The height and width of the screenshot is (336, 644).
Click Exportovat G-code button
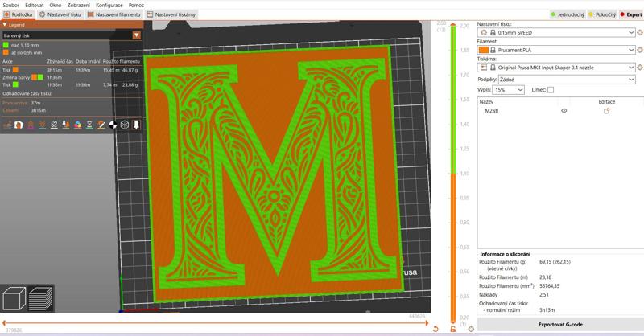click(560, 325)
